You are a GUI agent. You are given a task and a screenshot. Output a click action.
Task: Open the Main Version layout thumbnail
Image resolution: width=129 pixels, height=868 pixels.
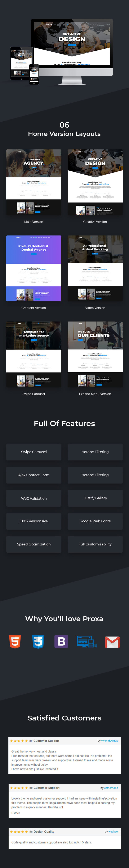[x=34, y=182]
